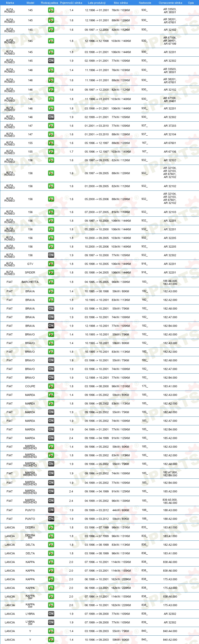Viewport: 199px width, 644px height.
Task: Click petrol icon in Lancia Dedra SW row
Action: [x=51, y=536]
